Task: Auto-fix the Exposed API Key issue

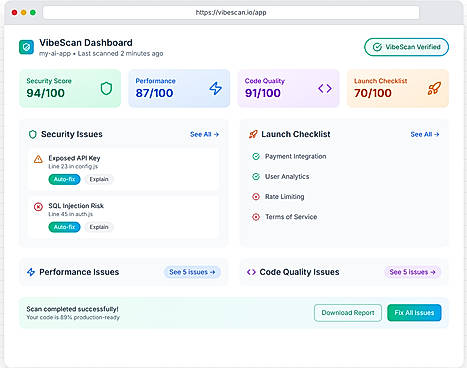Action: point(64,179)
